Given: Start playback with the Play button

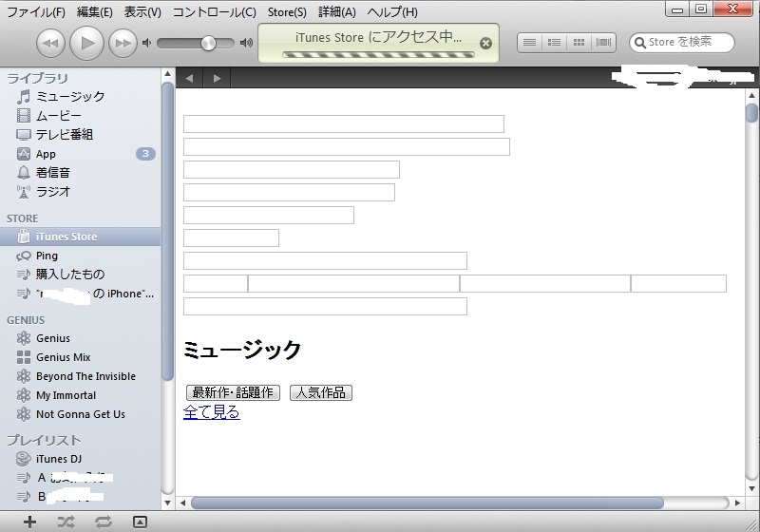Looking at the screenshot, I should (86, 43).
